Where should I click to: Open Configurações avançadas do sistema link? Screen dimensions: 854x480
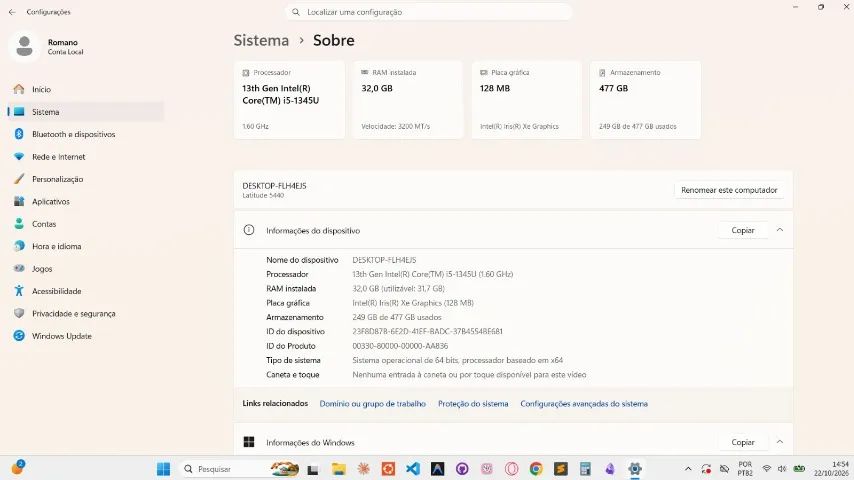pos(584,404)
